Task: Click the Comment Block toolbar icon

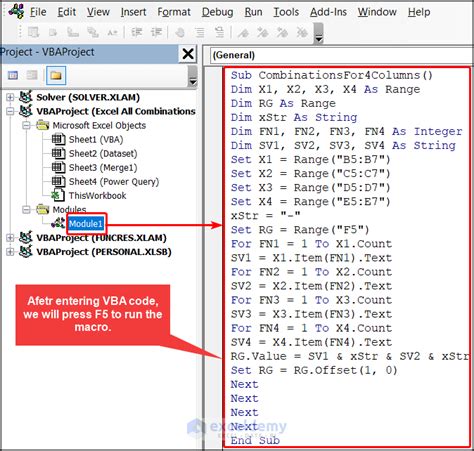Action: click(x=199, y=32)
